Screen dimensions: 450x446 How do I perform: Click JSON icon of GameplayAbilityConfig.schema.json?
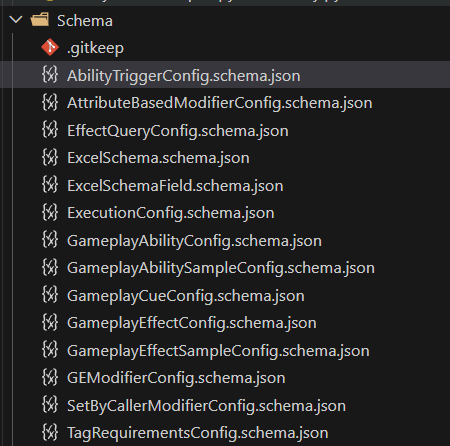point(50,239)
